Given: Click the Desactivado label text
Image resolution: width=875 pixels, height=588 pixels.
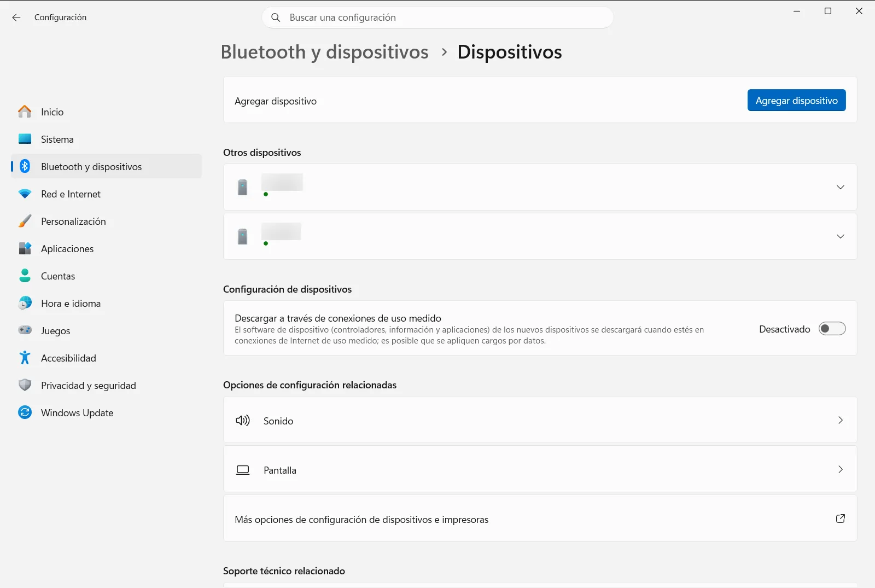Looking at the screenshot, I should [784, 329].
